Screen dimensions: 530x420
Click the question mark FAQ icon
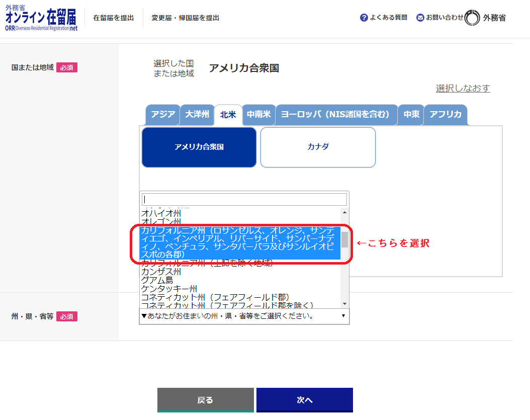[364, 18]
